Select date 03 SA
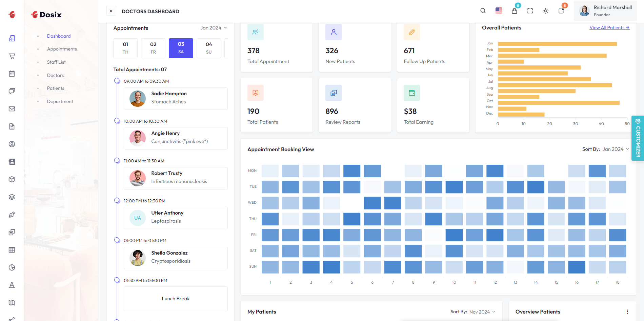 (x=181, y=48)
